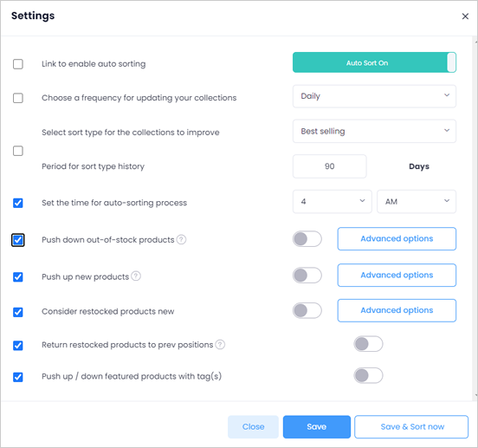478x448 pixels.
Task: Tick the 'Choose a frequency' checkbox
Action: pyautogui.click(x=18, y=98)
